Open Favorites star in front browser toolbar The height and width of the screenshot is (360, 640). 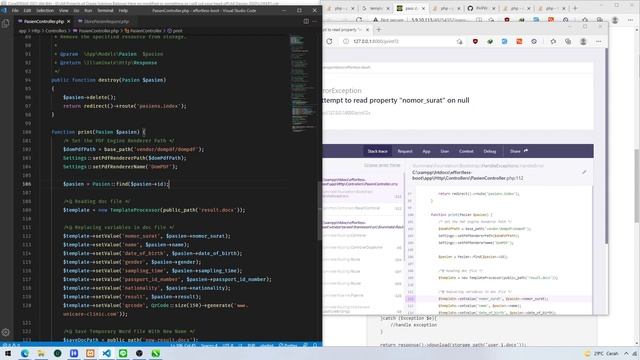(x=553, y=41)
